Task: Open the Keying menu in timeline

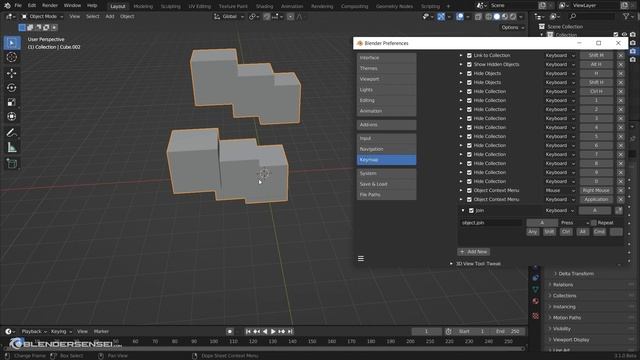Action: pyautogui.click(x=61, y=331)
